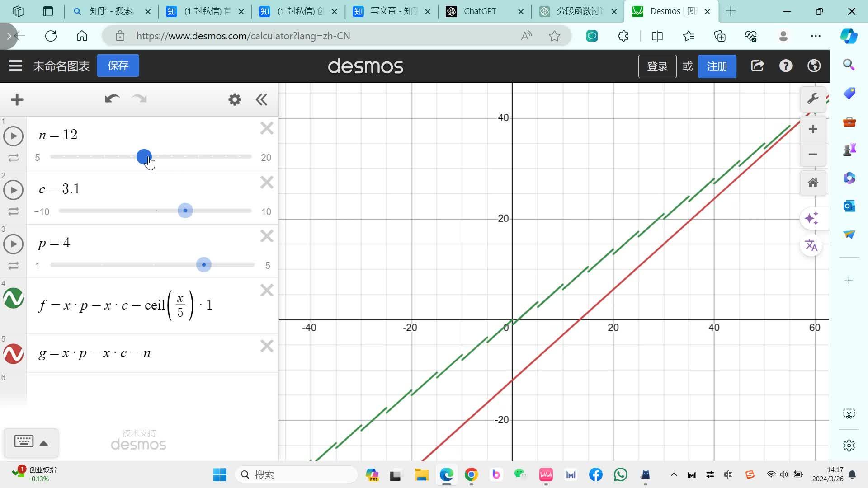Undo the last expression change

point(112,99)
